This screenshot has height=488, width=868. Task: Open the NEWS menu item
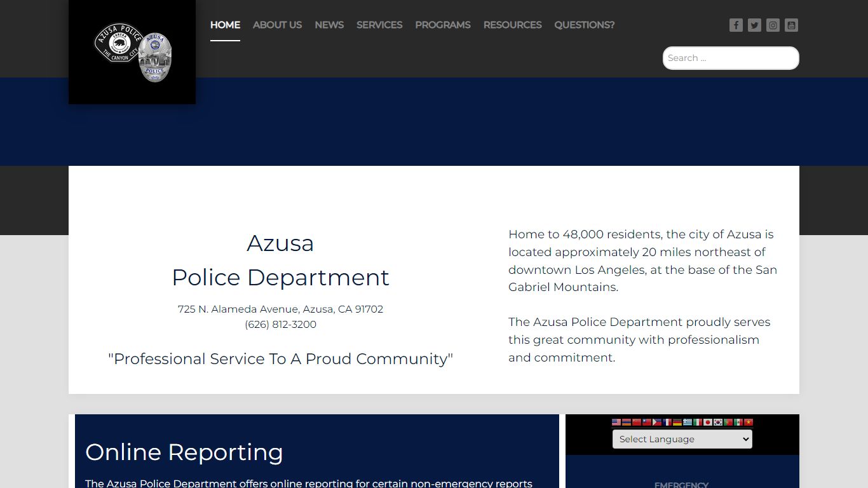[x=329, y=25]
